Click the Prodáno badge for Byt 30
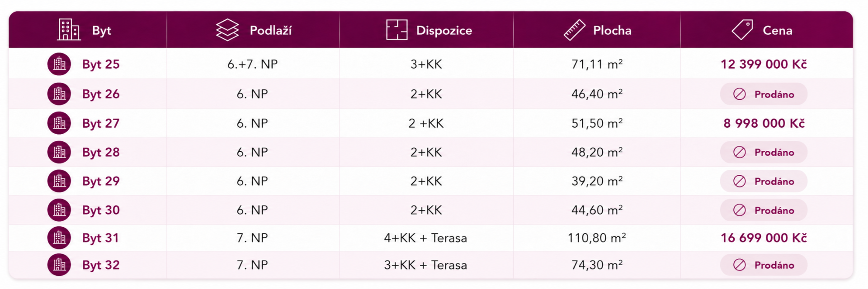This screenshot has height=289, width=868. pyautogui.click(x=764, y=210)
